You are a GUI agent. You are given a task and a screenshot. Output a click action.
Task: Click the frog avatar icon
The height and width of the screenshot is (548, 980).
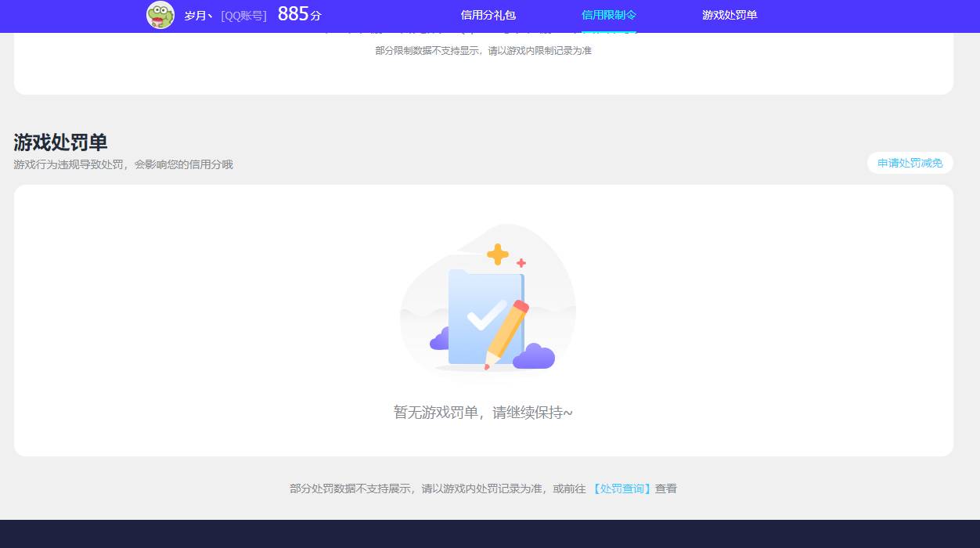(160, 14)
